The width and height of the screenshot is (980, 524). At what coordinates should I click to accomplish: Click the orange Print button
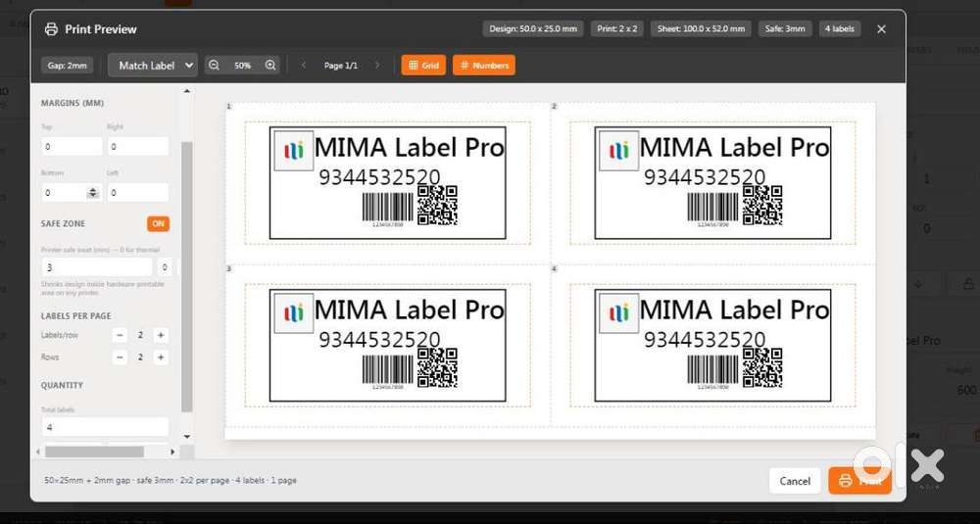coord(860,481)
